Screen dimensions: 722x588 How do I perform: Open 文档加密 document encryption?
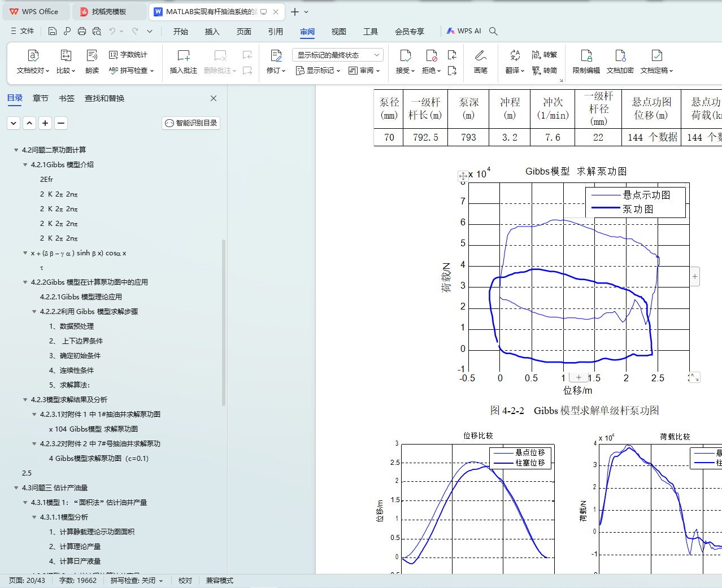tap(620, 62)
